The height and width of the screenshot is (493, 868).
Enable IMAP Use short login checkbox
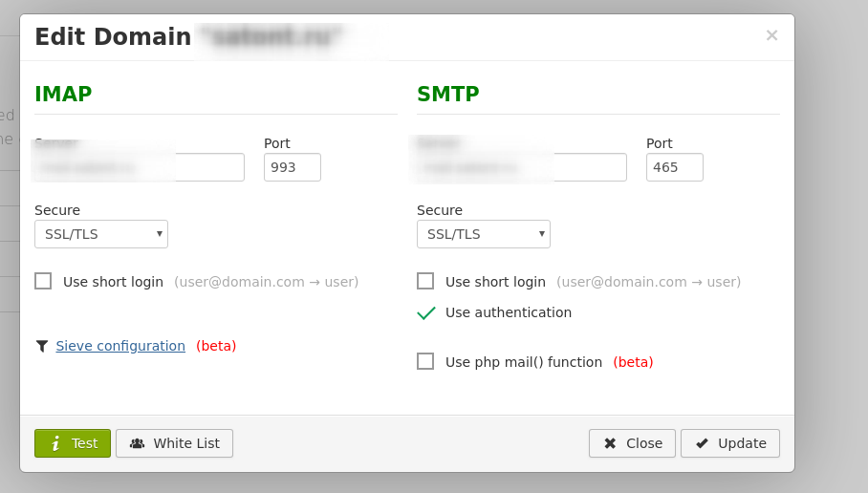[43, 281]
